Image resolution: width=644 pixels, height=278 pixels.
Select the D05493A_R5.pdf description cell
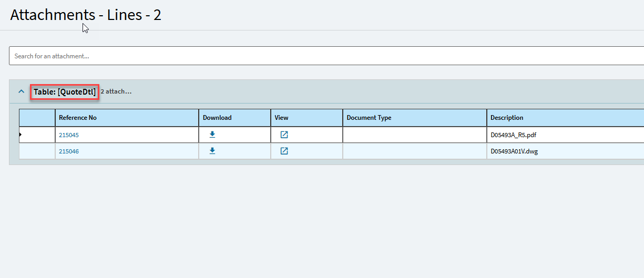point(566,135)
